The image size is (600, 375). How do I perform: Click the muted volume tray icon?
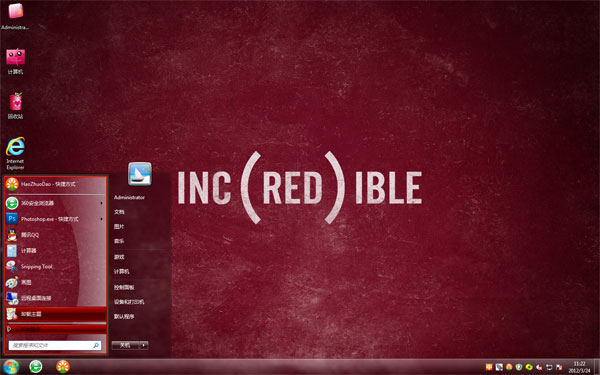tap(539, 367)
